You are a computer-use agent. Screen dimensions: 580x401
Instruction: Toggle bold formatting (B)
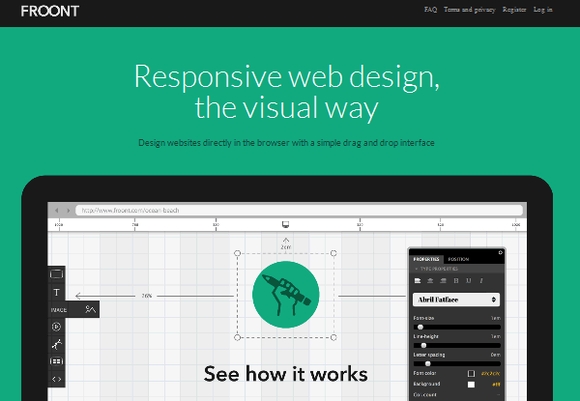tap(456, 281)
